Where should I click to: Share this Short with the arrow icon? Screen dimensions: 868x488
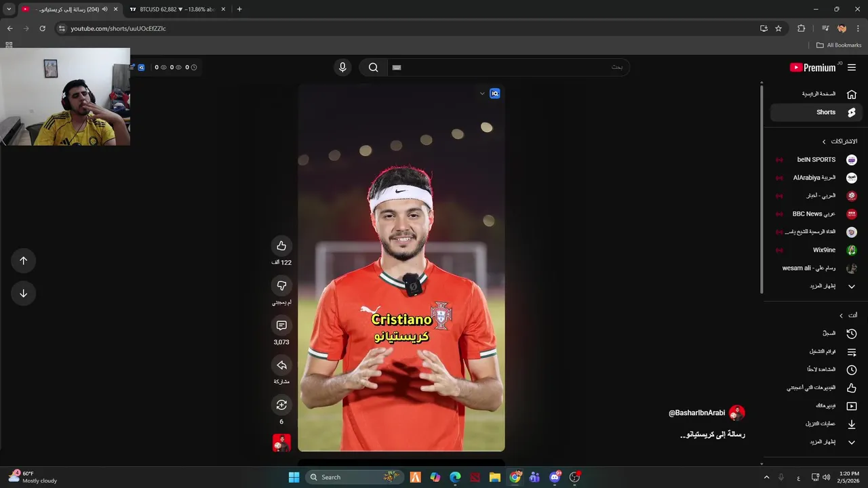click(x=281, y=365)
